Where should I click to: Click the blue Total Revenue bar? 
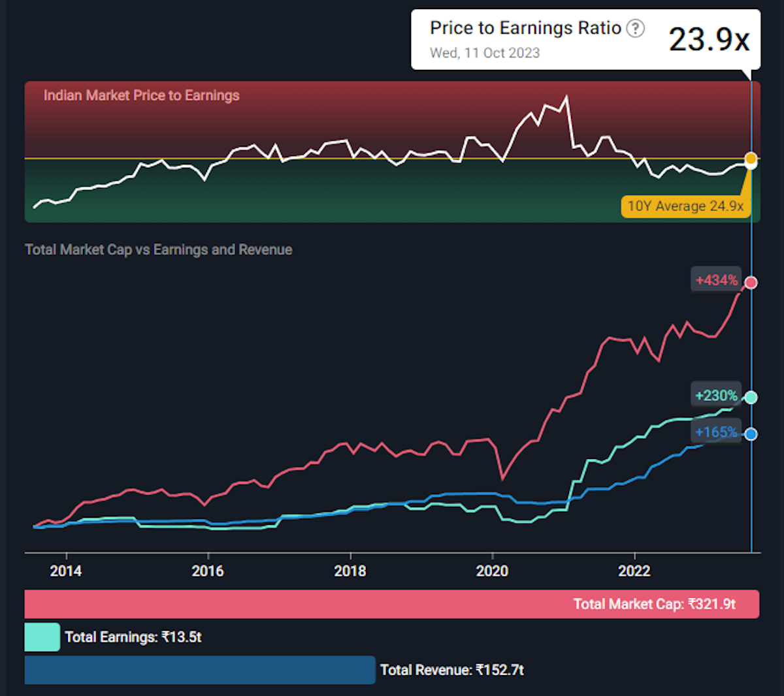click(x=200, y=670)
